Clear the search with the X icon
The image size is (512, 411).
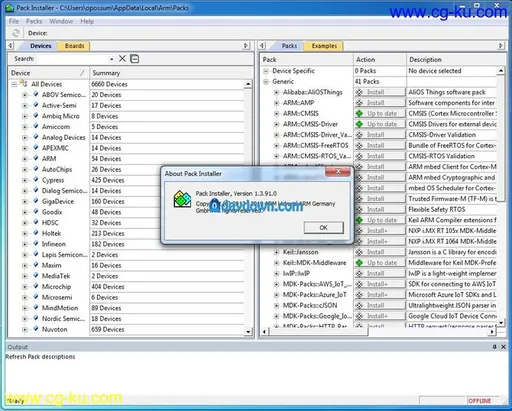(122, 59)
